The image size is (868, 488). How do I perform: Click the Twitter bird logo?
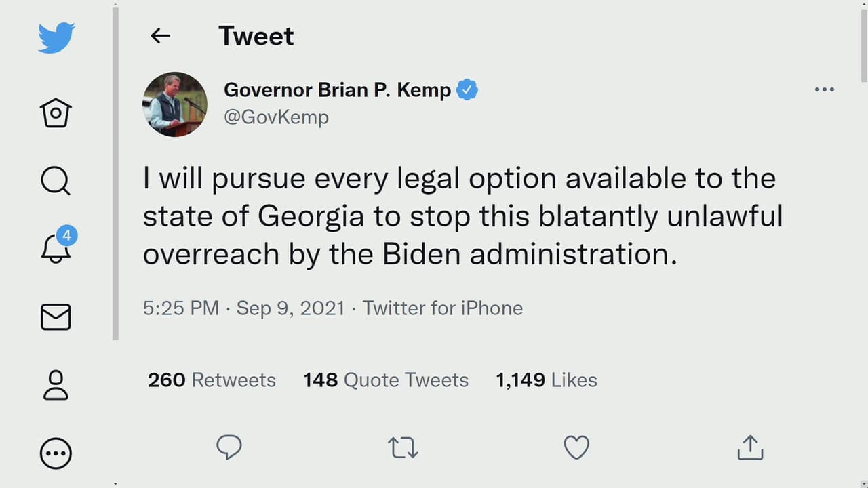click(x=56, y=38)
